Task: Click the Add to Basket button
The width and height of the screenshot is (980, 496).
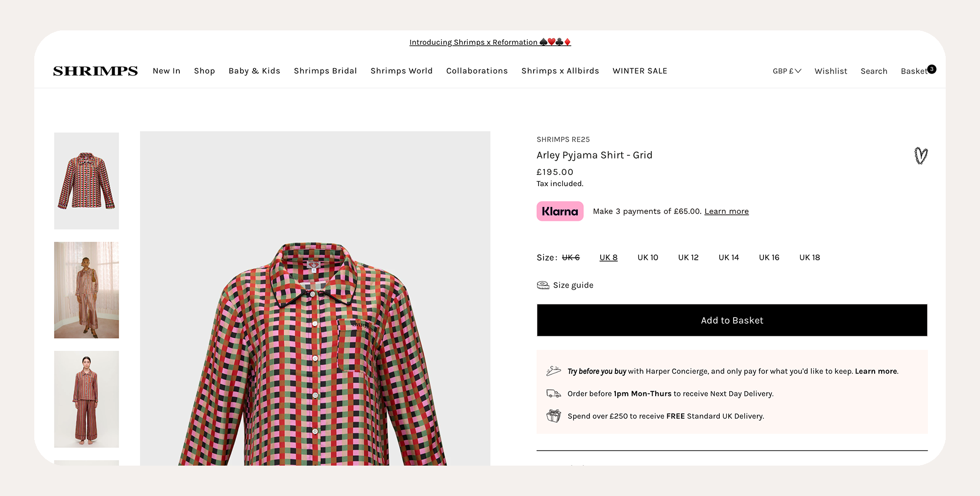Action: point(732,320)
